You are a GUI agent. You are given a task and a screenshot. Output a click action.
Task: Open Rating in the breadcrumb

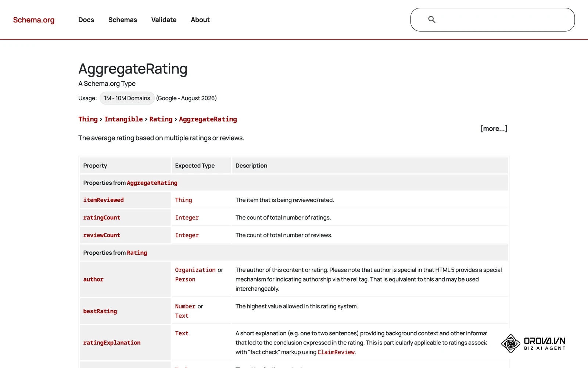point(161,119)
